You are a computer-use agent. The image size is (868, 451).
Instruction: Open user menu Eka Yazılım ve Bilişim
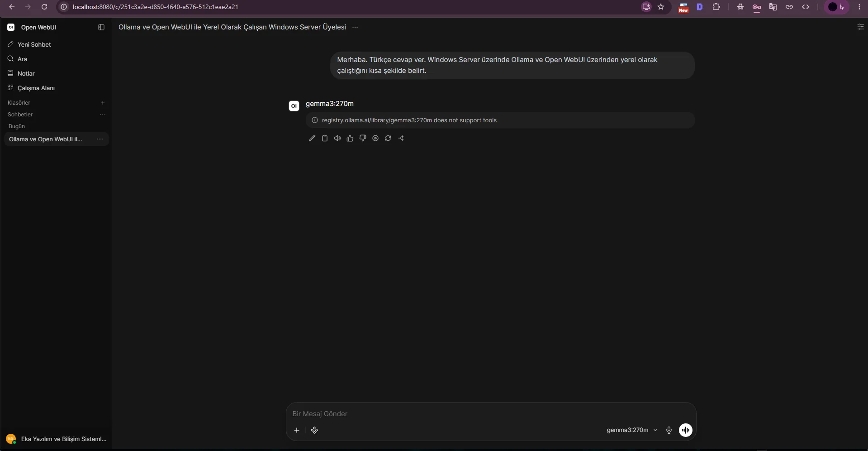pos(57,439)
